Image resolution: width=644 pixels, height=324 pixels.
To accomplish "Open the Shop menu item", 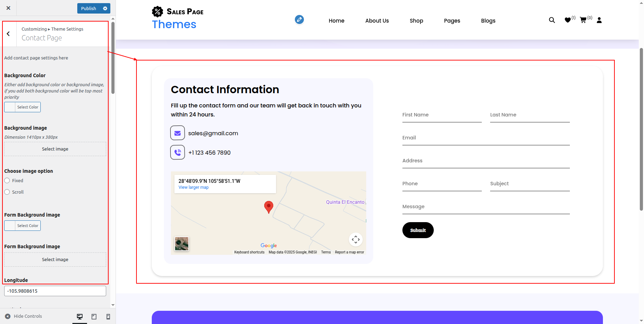I will point(416,21).
